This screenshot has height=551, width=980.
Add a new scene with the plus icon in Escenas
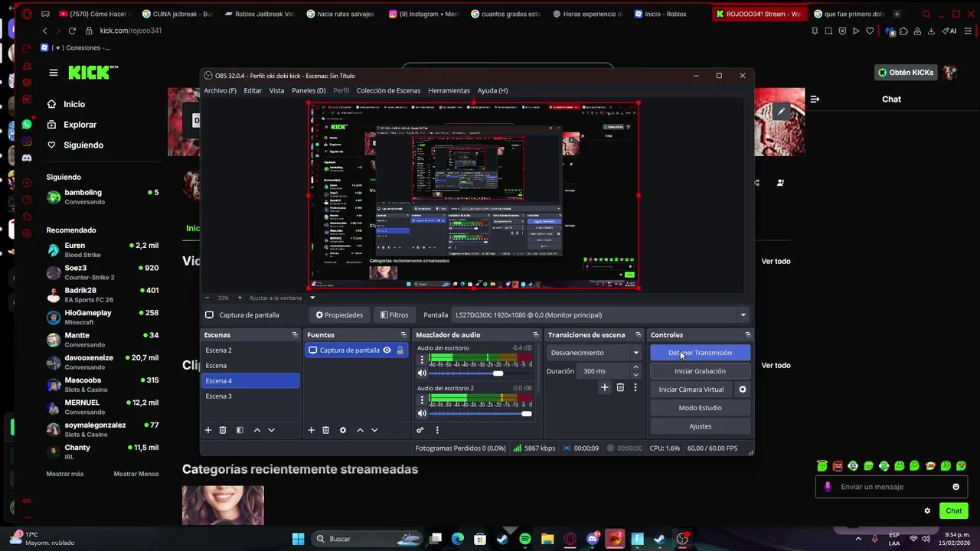(207, 430)
